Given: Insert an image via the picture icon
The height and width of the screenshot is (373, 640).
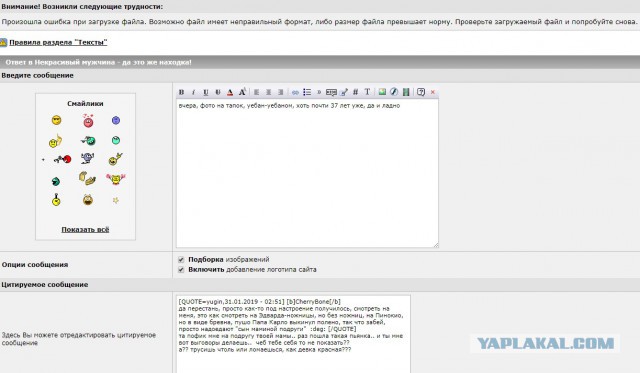Looking at the screenshot, I should (x=382, y=92).
